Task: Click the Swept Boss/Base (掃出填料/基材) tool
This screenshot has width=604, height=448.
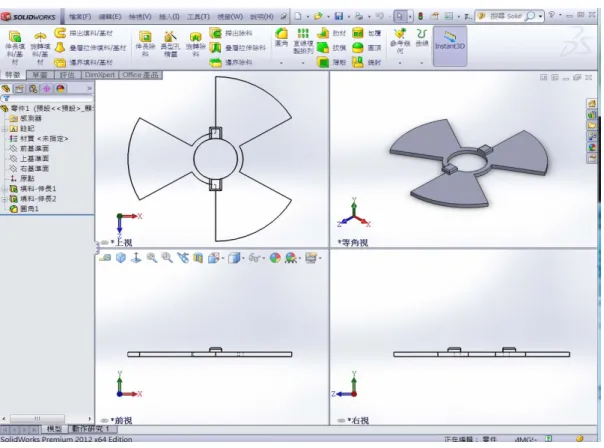Action: pyautogui.click(x=84, y=33)
